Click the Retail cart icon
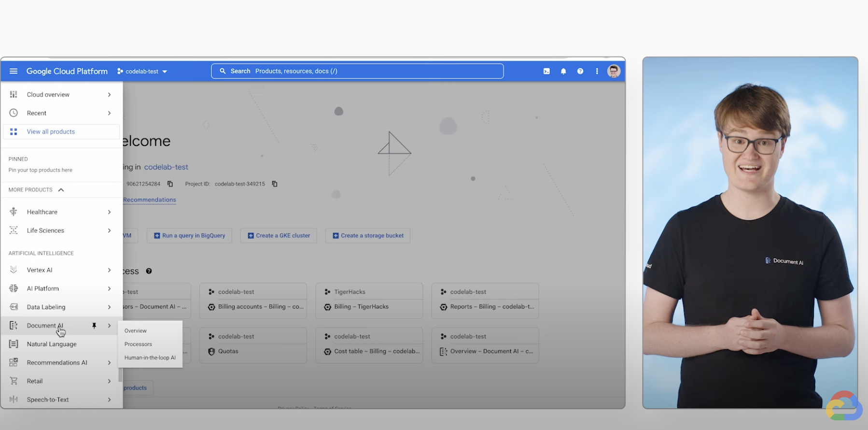The width and height of the screenshot is (868, 430). (x=14, y=381)
